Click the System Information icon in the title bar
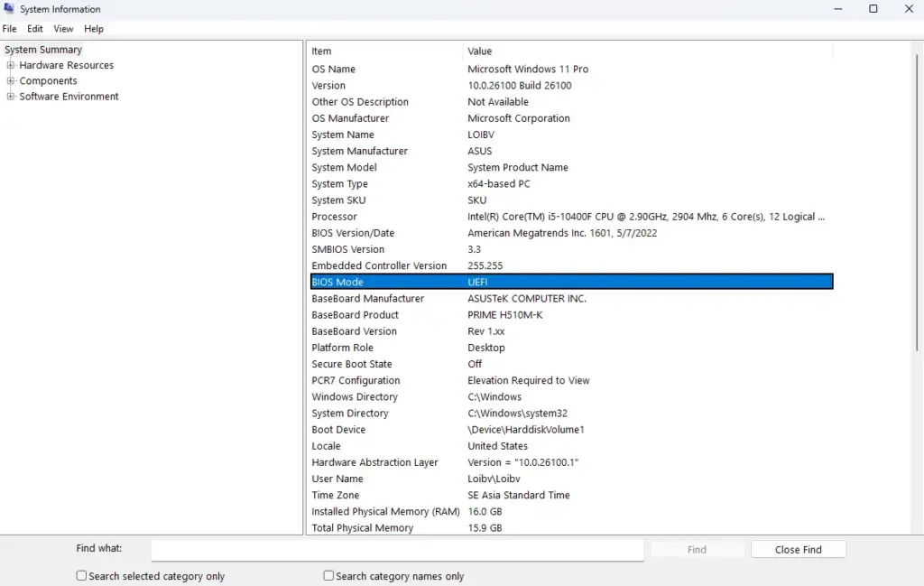The height and width of the screenshot is (586, 924). [x=7, y=8]
